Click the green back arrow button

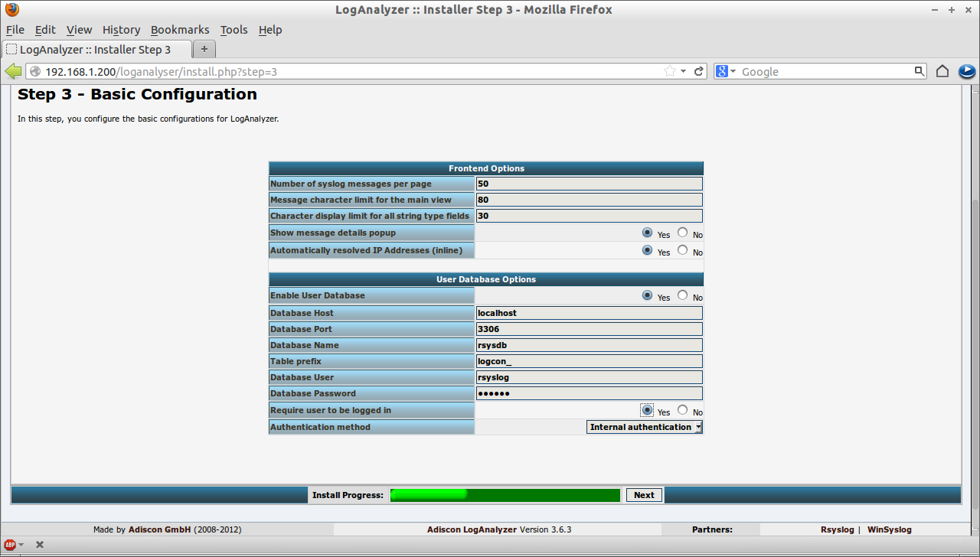point(13,71)
